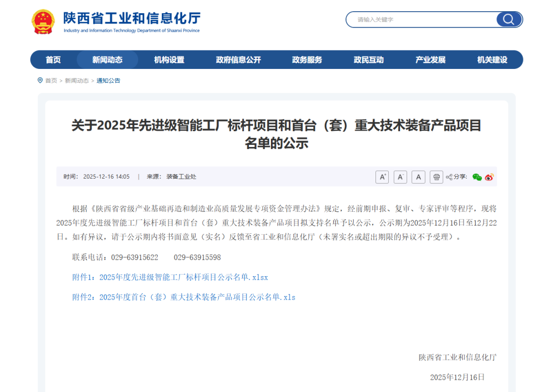Open the 政民互动 menu item
The height and width of the screenshot is (392, 551).
pos(368,60)
